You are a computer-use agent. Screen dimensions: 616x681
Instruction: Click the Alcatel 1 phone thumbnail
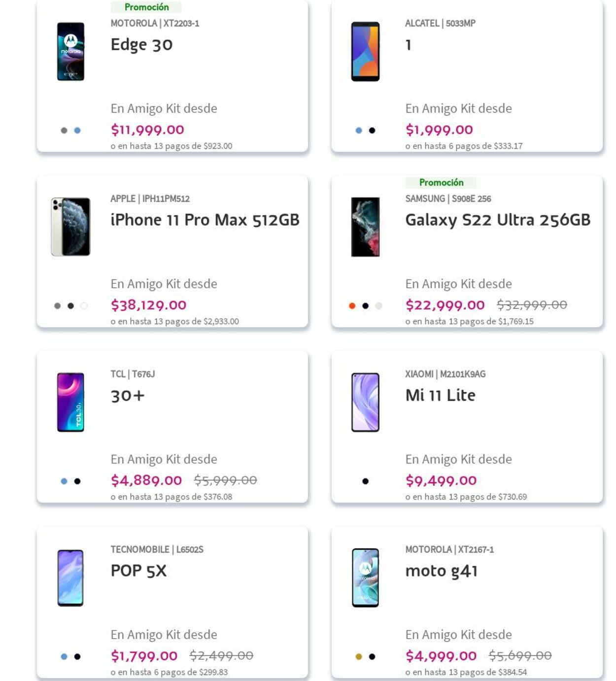[x=365, y=51]
